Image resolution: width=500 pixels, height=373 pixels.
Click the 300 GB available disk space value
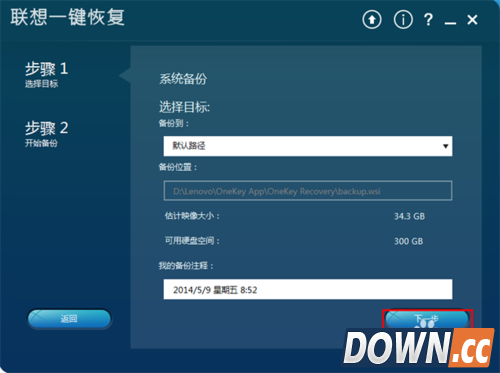pos(408,241)
